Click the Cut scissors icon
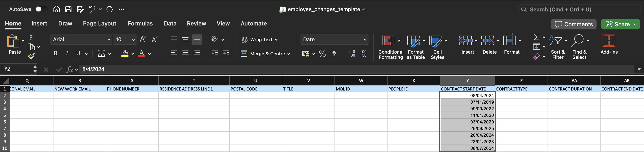 tap(31, 37)
